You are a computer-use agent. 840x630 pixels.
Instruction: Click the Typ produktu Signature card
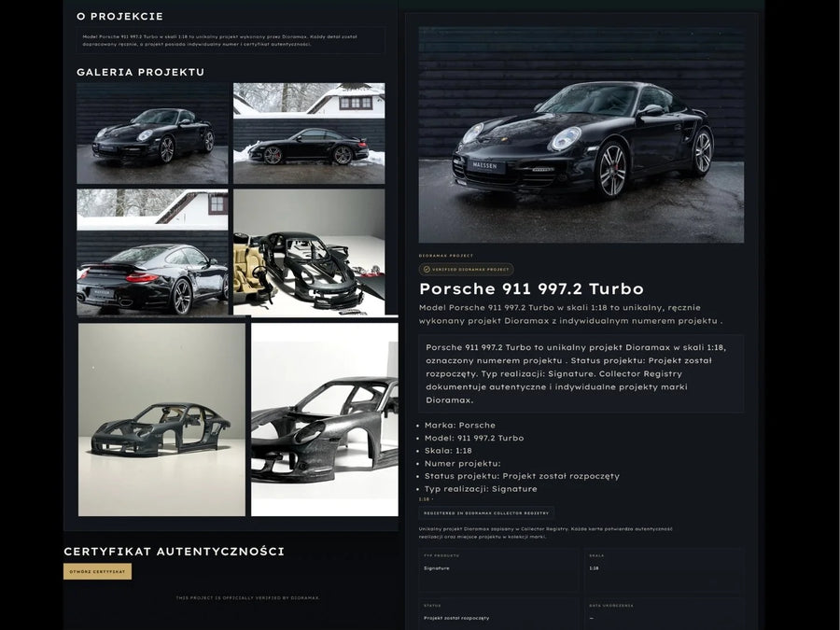pos(498,570)
